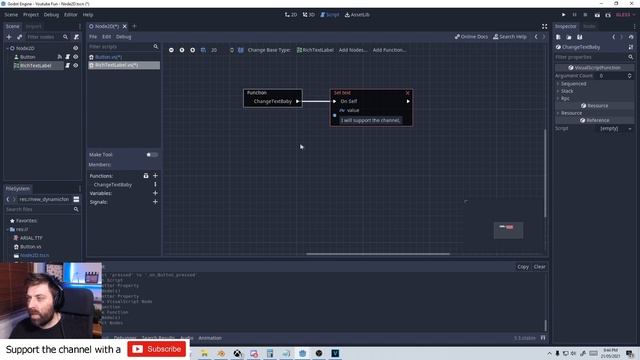Pause the running scene
Image resolution: width=640 pixels, height=360 pixels.
click(574, 15)
